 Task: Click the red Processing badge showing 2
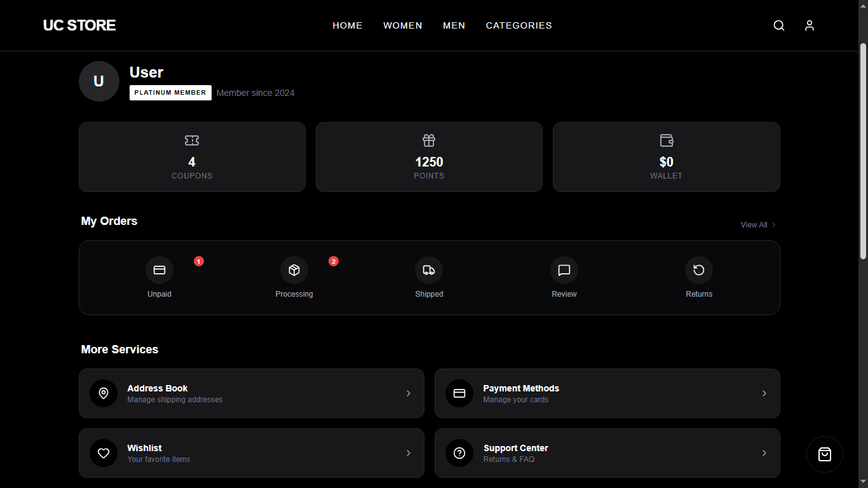tap(334, 261)
